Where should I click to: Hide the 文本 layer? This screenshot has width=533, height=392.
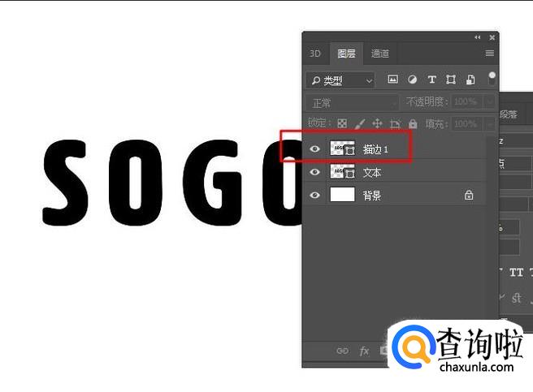314,172
